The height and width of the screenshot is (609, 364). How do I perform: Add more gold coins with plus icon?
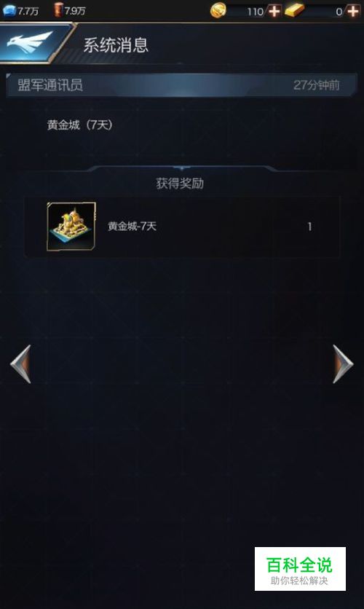pos(274,11)
